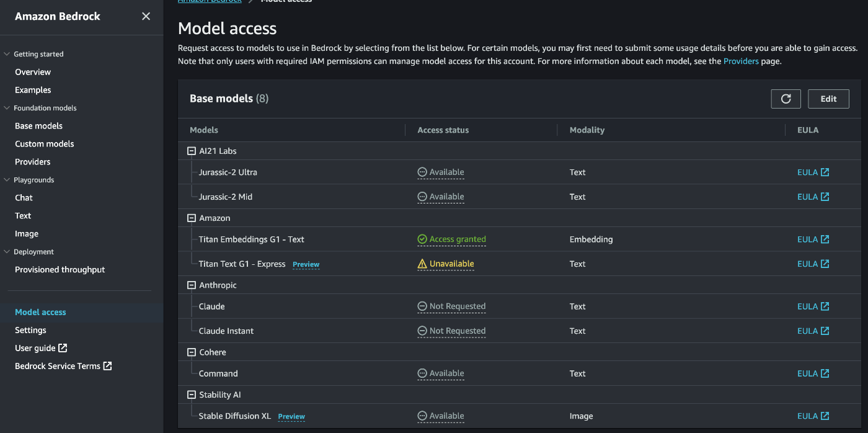This screenshot has height=433, width=868.
Task: Open Overview in the sidebar
Action: pyautogui.click(x=33, y=72)
